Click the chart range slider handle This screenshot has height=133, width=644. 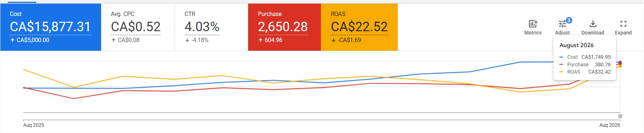coord(620,116)
